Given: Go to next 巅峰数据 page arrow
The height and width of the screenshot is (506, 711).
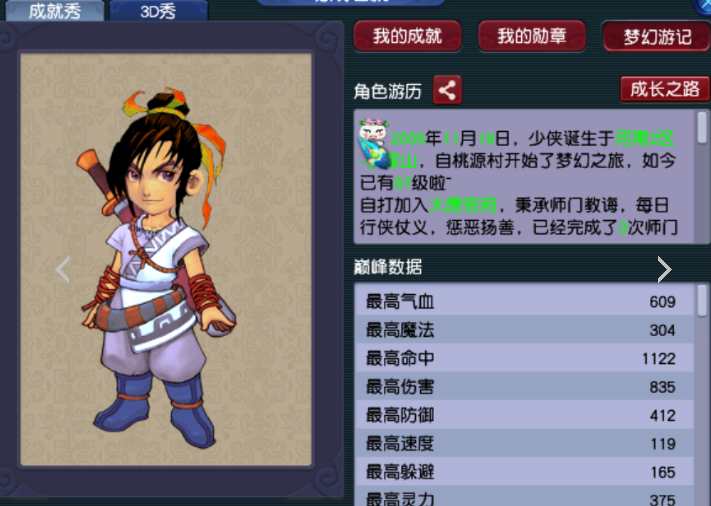Looking at the screenshot, I should (x=664, y=269).
